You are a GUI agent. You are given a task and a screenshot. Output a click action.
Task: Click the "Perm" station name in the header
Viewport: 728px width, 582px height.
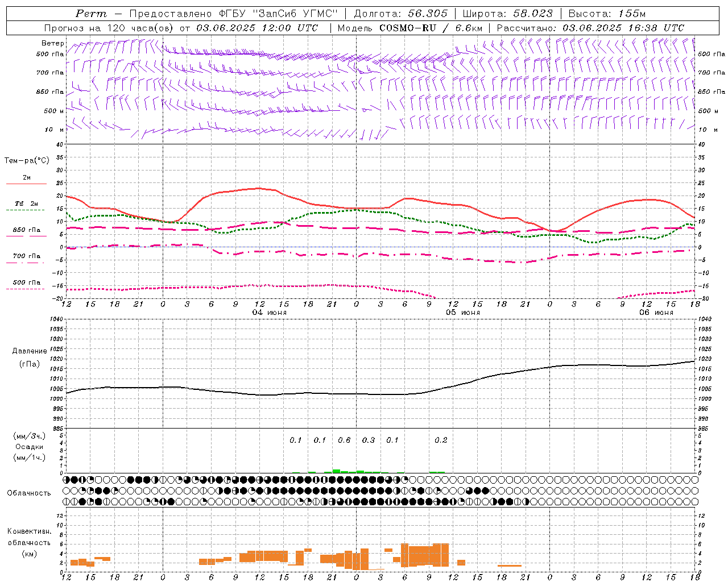(x=91, y=14)
